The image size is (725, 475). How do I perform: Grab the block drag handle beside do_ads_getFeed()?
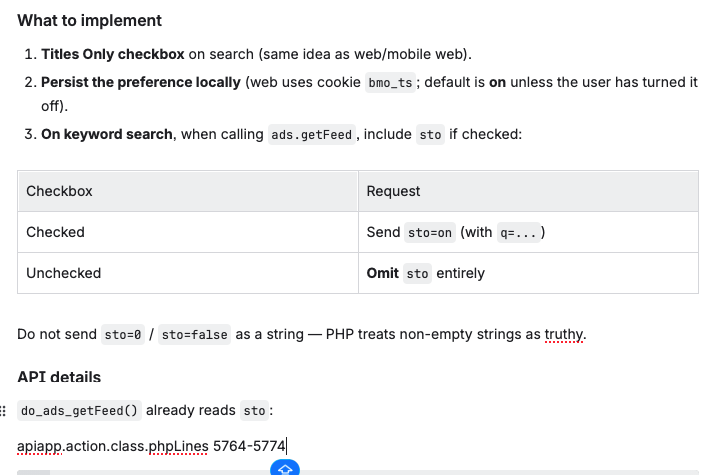point(3,411)
